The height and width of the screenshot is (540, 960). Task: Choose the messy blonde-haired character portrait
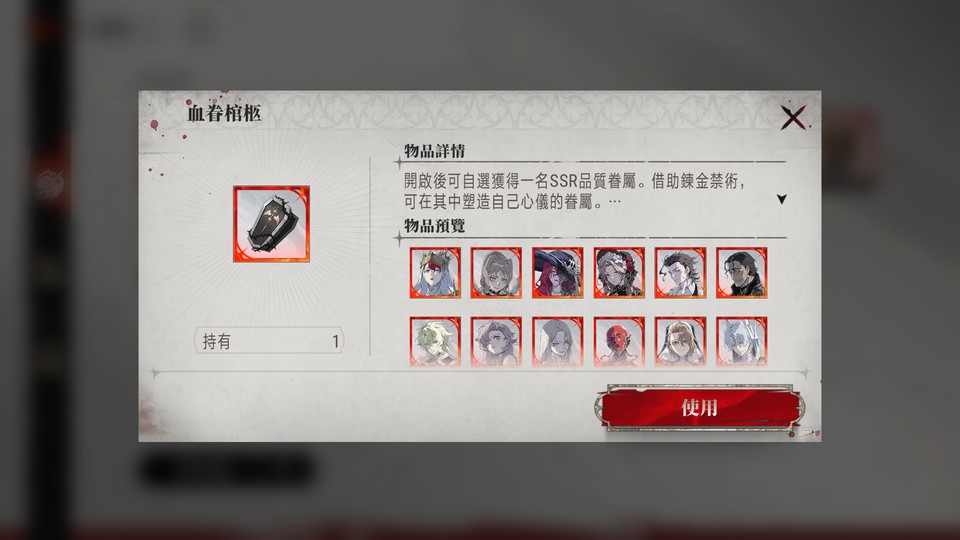point(435,342)
